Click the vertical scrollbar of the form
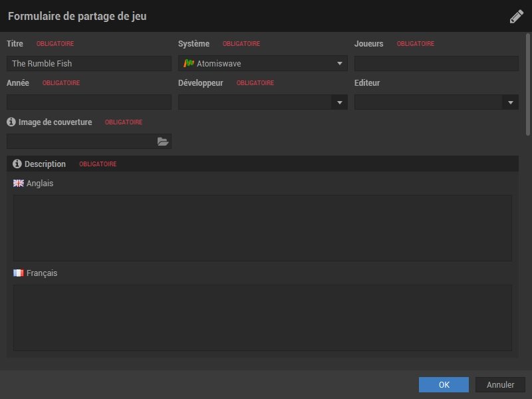 click(527, 84)
